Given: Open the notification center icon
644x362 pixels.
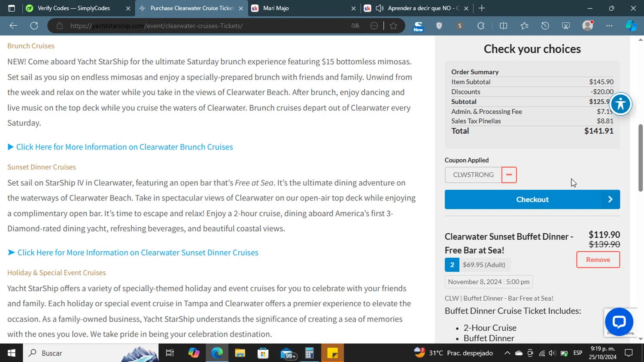Looking at the screenshot, I should tap(629, 353).
